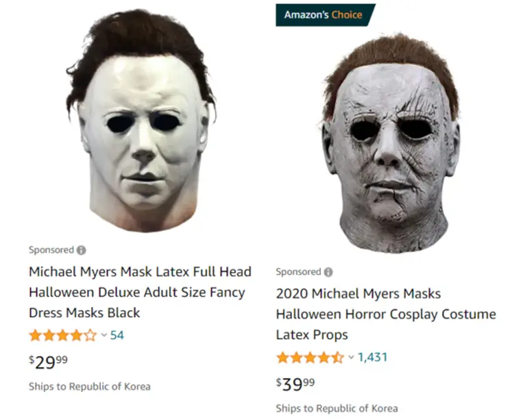Click the Amazon's Choice badge
Image resolution: width=510 pixels, height=420 pixels.
(x=325, y=15)
